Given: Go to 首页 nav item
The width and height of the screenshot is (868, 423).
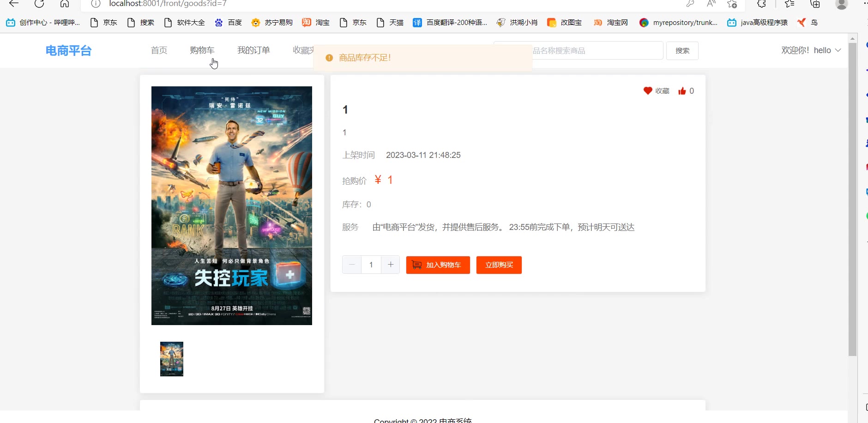Looking at the screenshot, I should pos(159,50).
